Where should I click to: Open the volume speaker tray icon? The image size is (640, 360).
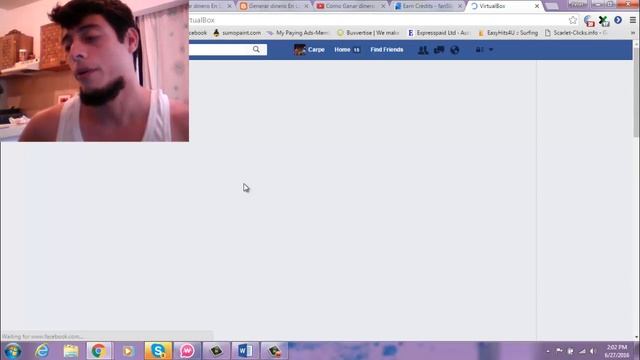pyautogui.click(x=593, y=351)
